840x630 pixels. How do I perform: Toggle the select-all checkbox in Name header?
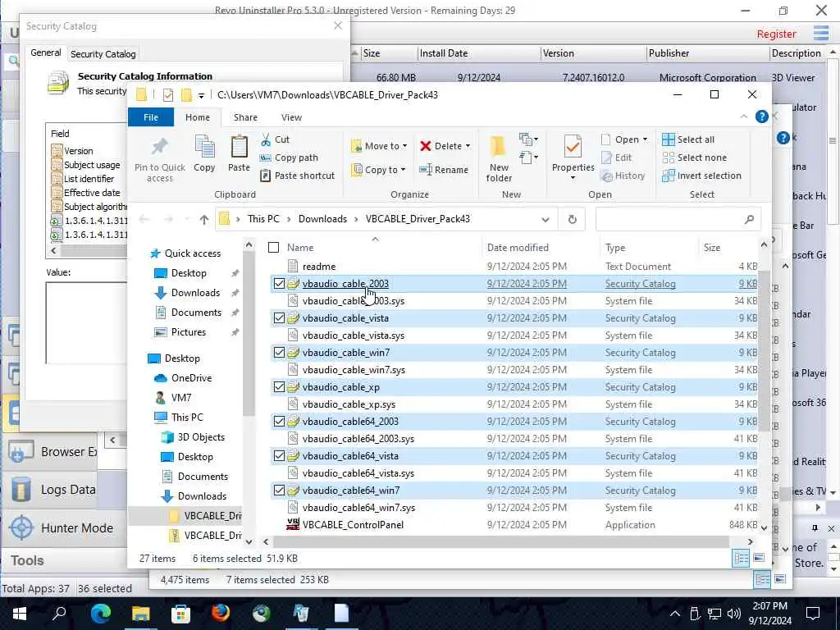click(x=273, y=247)
